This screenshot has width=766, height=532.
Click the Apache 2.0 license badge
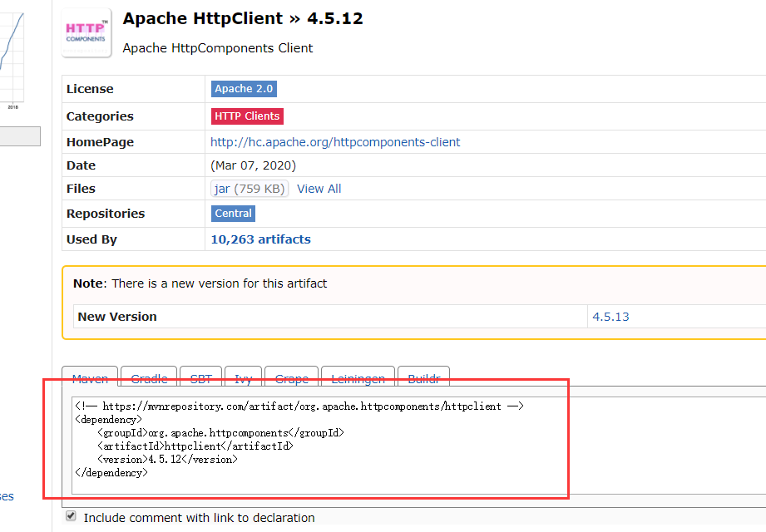tap(244, 88)
